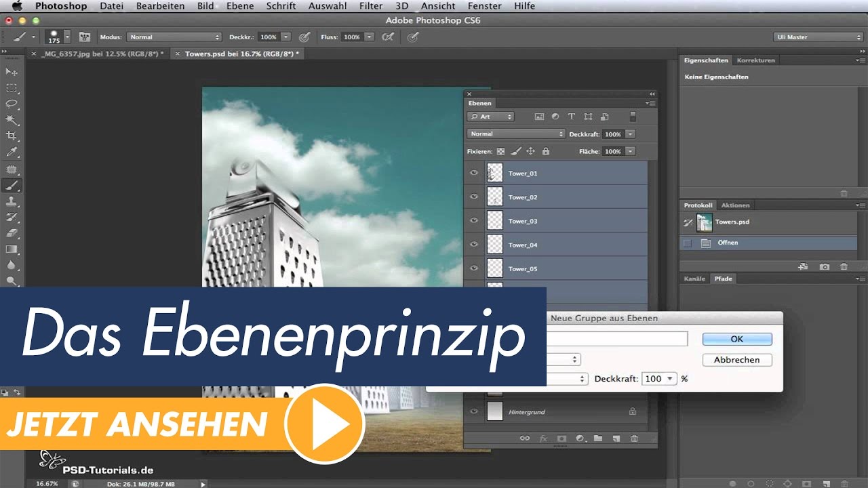Open Art filter type dropdown in Ebenen
868x488 pixels.
point(490,117)
